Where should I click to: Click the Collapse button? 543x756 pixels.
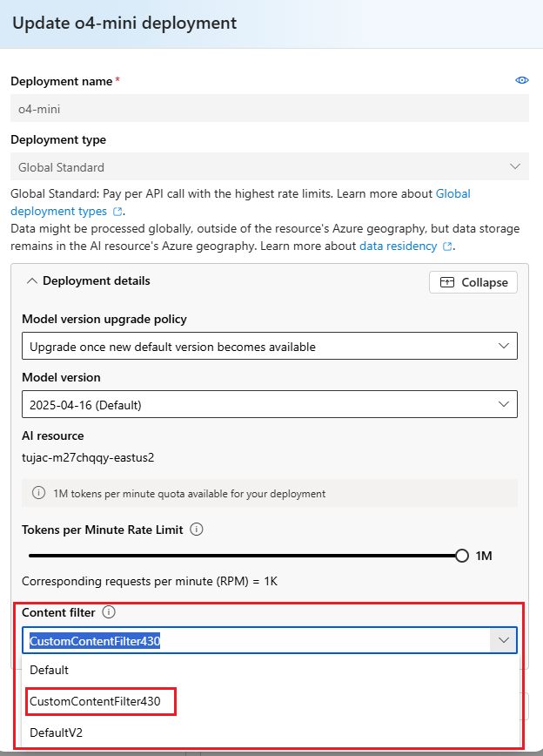pyautogui.click(x=473, y=282)
